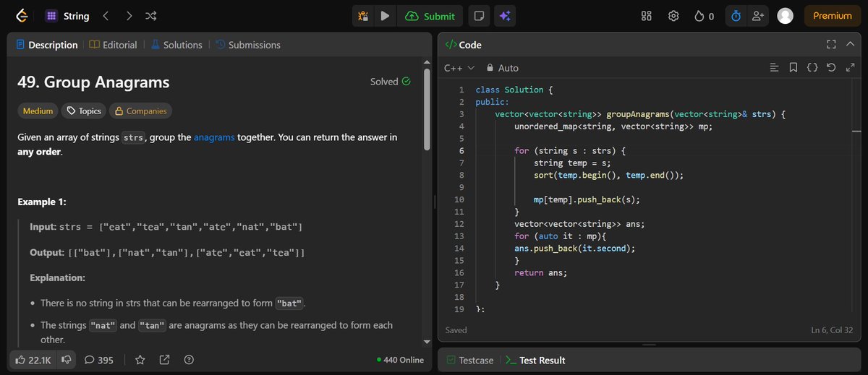Select line number 6 in gutter
Image resolution: width=868 pixels, height=375 pixels.
(x=461, y=150)
